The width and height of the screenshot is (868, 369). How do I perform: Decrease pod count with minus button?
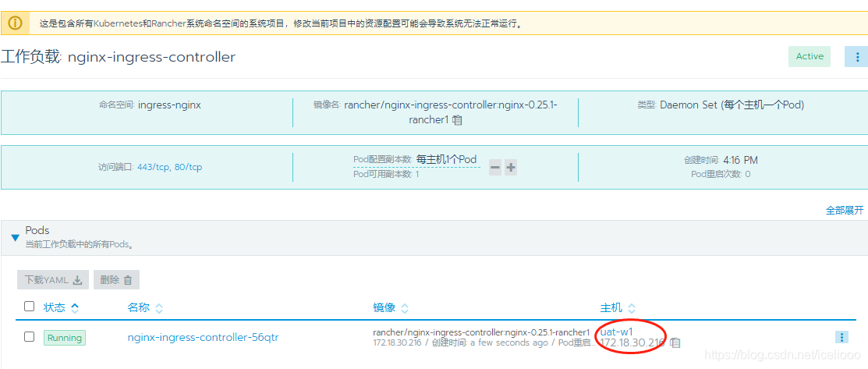click(x=495, y=167)
